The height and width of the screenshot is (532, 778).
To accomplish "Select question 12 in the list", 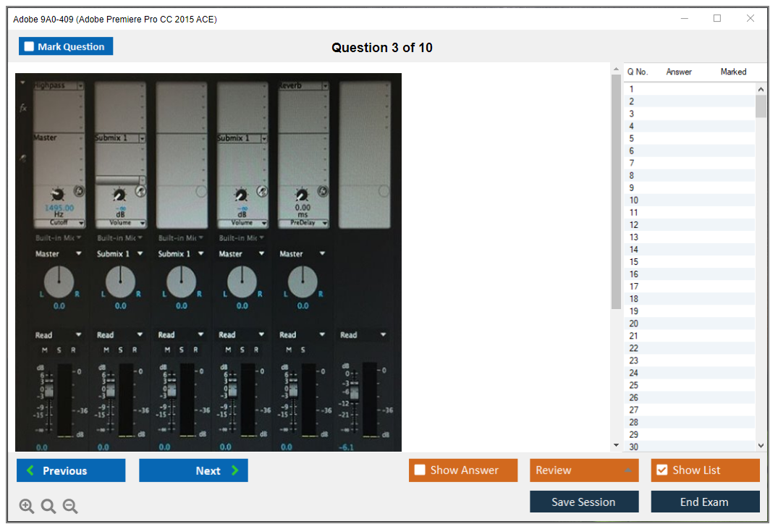I will click(x=633, y=225).
